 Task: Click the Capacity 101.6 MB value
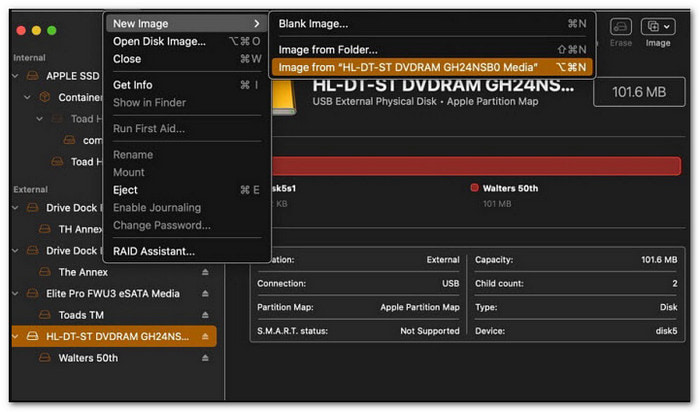click(659, 260)
